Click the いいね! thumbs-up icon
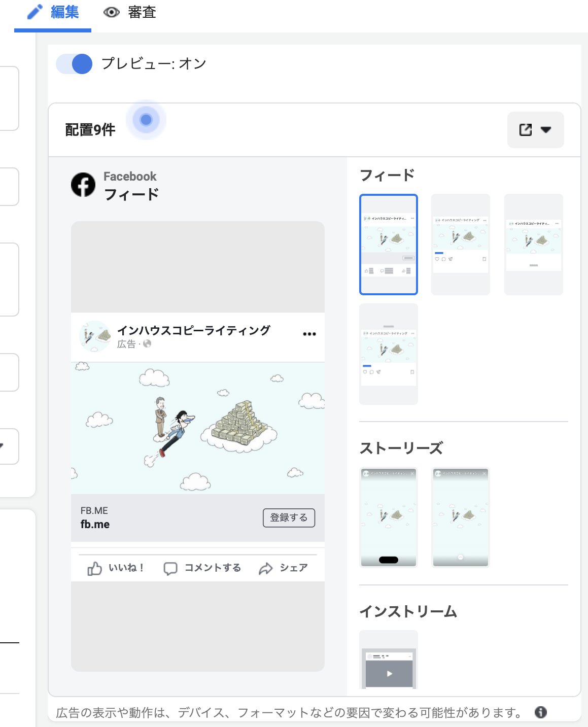Viewport: 588px width, 727px height. point(94,569)
